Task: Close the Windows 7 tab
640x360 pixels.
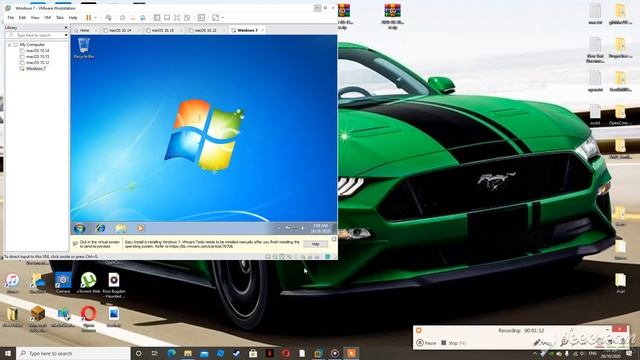Action: [262, 30]
